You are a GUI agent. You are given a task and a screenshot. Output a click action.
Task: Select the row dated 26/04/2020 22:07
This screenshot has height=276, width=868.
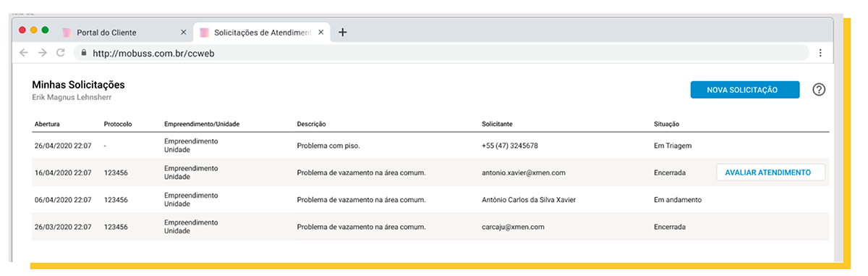coord(430,146)
